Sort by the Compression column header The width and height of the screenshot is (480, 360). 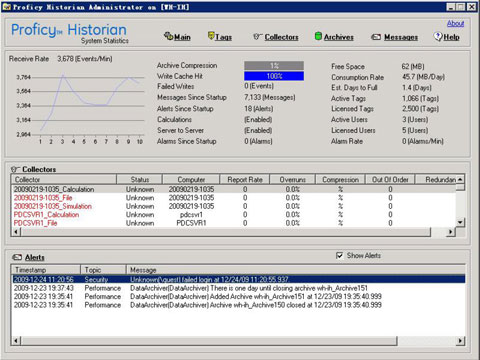point(340,179)
